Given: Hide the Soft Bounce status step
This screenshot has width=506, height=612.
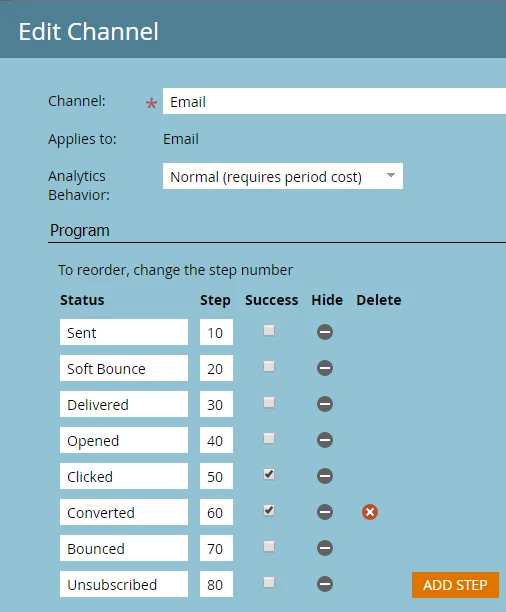Looking at the screenshot, I should (324, 368).
